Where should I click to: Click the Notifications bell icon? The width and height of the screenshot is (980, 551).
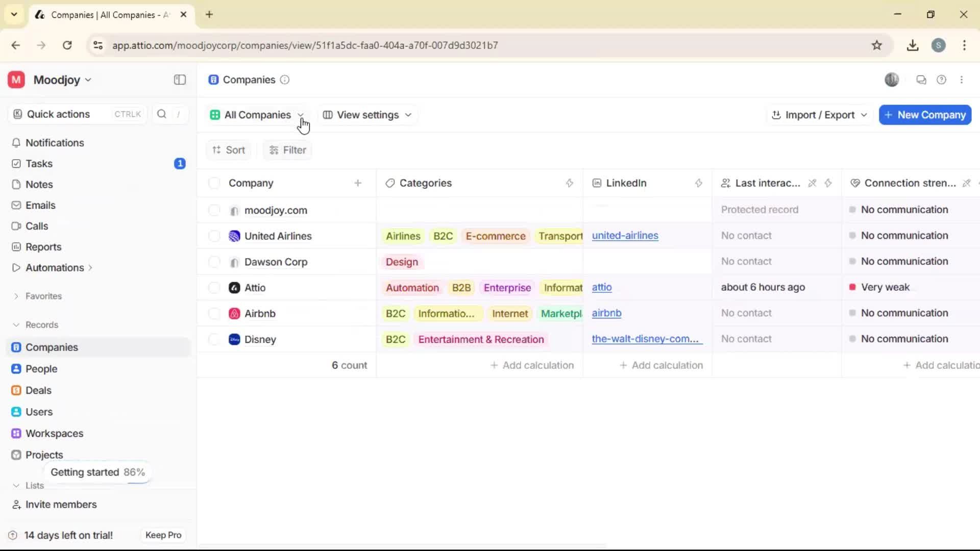coord(16,143)
